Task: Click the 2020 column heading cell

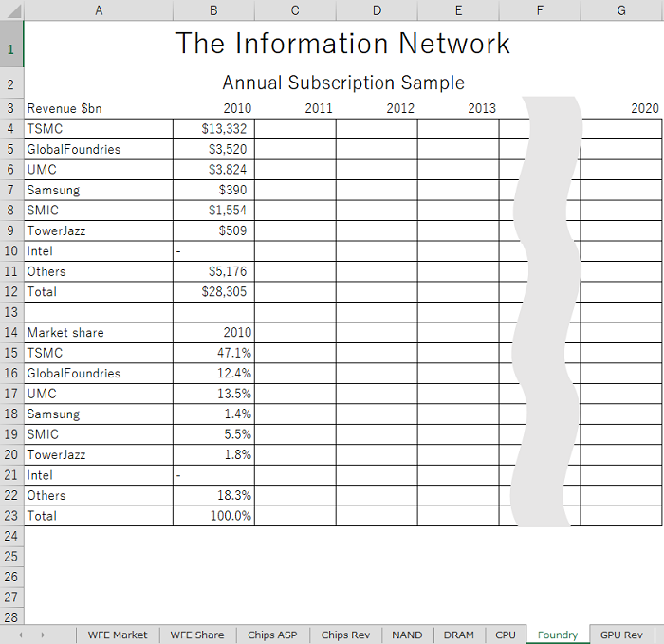Action: [621, 109]
